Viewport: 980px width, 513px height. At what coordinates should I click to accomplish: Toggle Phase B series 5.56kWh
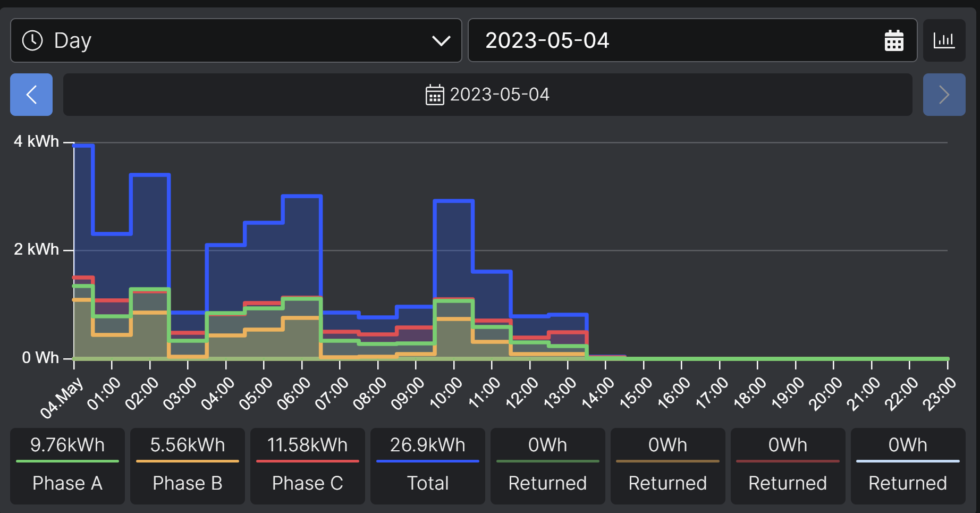188,466
